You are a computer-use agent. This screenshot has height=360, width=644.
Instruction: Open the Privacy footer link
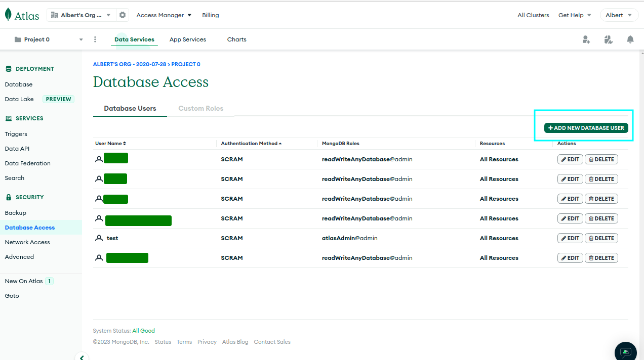click(207, 342)
